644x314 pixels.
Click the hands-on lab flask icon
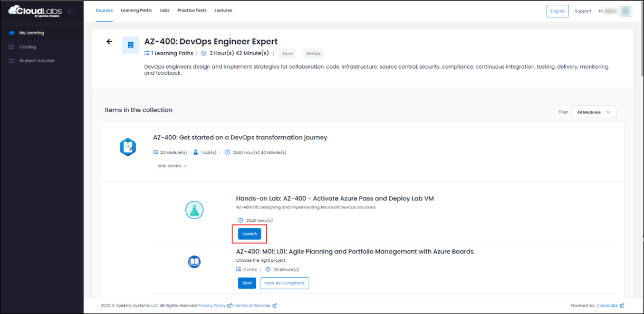195,210
